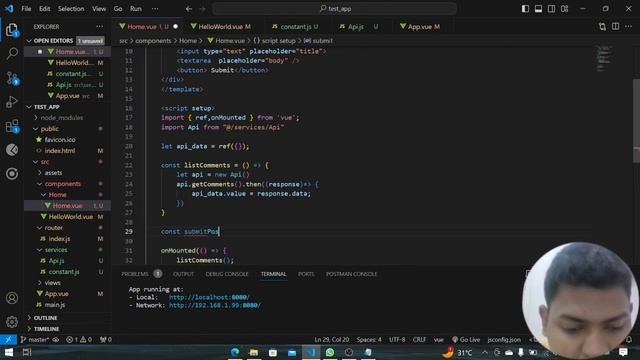The width and height of the screenshot is (640, 360).
Task: Open the 192.168.1.99 network link
Action: point(215,305)
